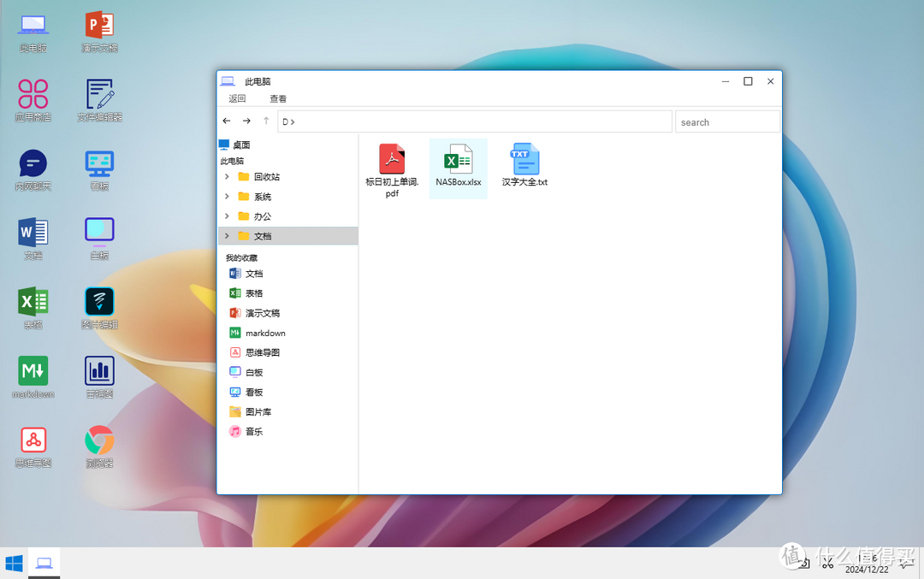Open the 查看 menu
Image resolution: width=924 pixels, height=579 pixels.
pos(278,98)
